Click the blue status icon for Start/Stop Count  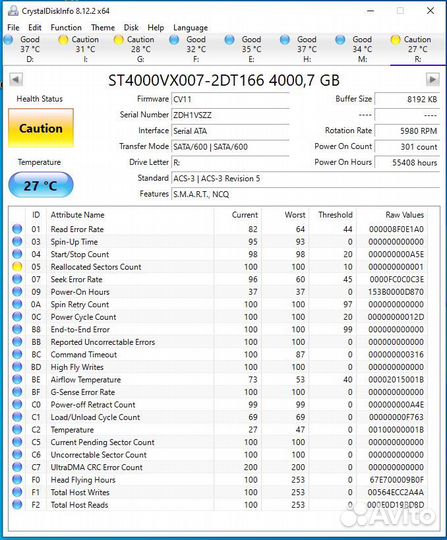[x=17, y=254]
